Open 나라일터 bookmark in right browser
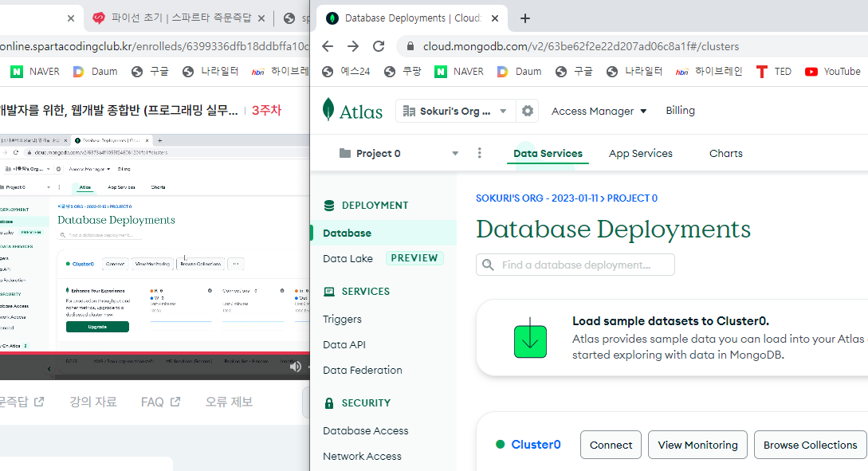 634,72
